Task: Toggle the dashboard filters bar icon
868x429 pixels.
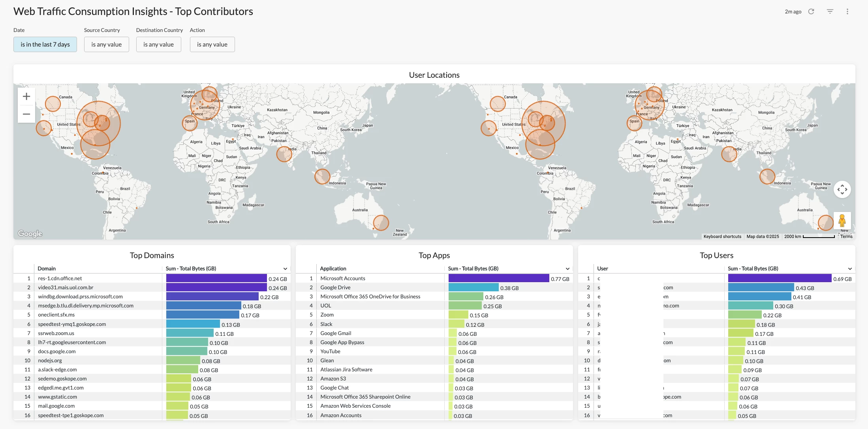Action: click(830, 11)
